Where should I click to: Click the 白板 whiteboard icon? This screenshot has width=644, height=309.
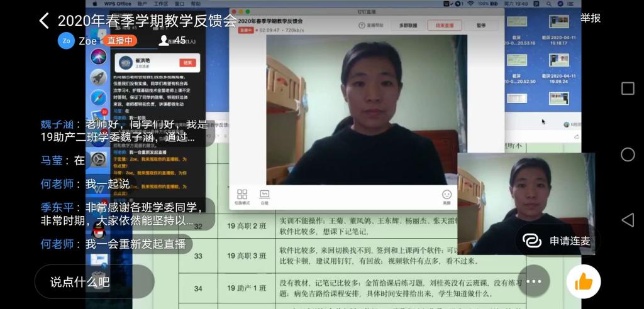(264, 195)
